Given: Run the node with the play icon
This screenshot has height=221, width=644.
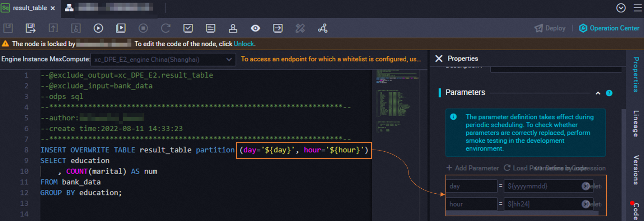Looking at the screenshot, I should pyautogui.click(x=98, y=28).
